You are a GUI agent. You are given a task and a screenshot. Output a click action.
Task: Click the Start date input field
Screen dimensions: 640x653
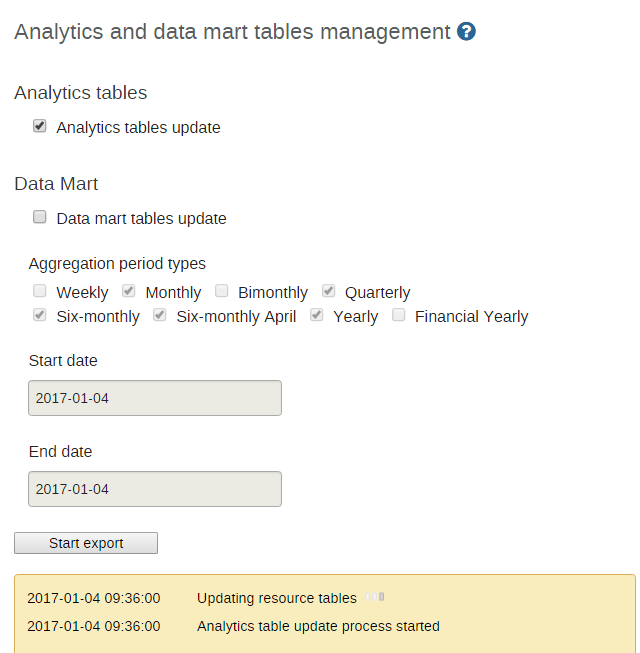[x=155, y=398]
